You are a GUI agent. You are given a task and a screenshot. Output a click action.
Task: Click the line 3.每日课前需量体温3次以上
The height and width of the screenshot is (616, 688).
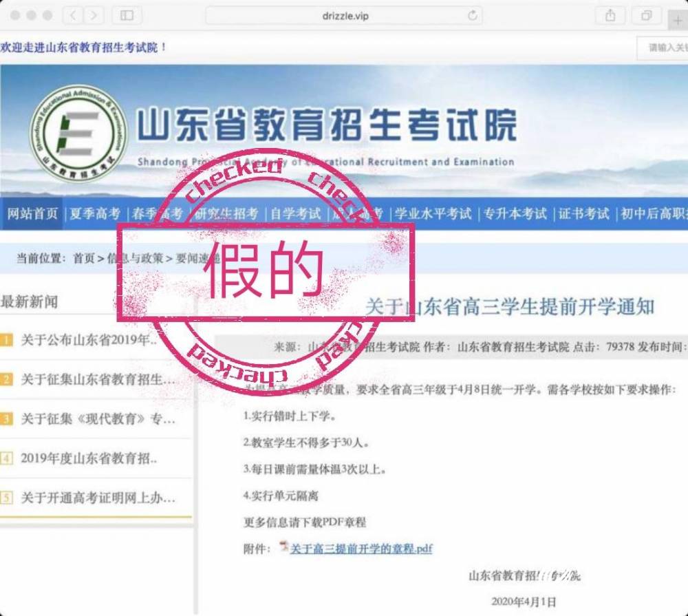[x=315, y=469]
